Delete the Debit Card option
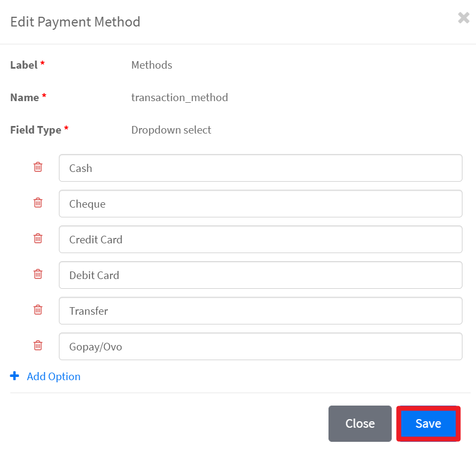The width and height of the screenshot is (476, 451). click(x=38, y=274)
